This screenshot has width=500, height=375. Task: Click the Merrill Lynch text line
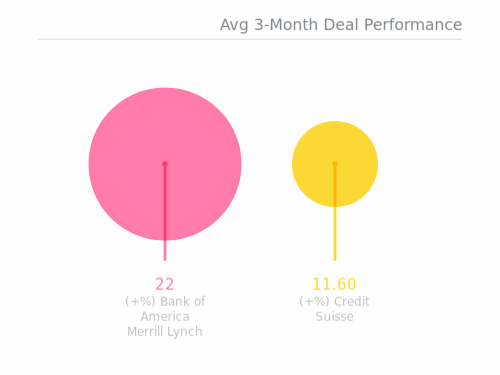pyautogui.click(x=165, y=332)
